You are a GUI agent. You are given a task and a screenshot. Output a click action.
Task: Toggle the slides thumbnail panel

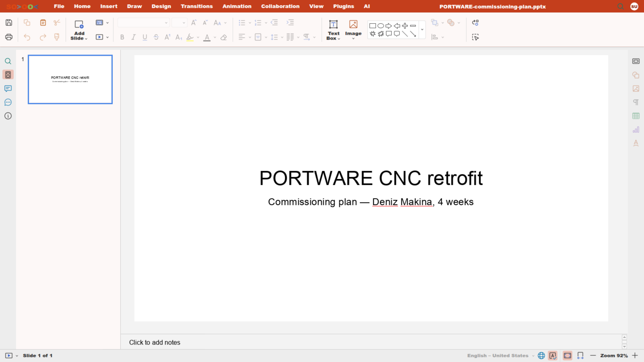[x=8, y=75]
